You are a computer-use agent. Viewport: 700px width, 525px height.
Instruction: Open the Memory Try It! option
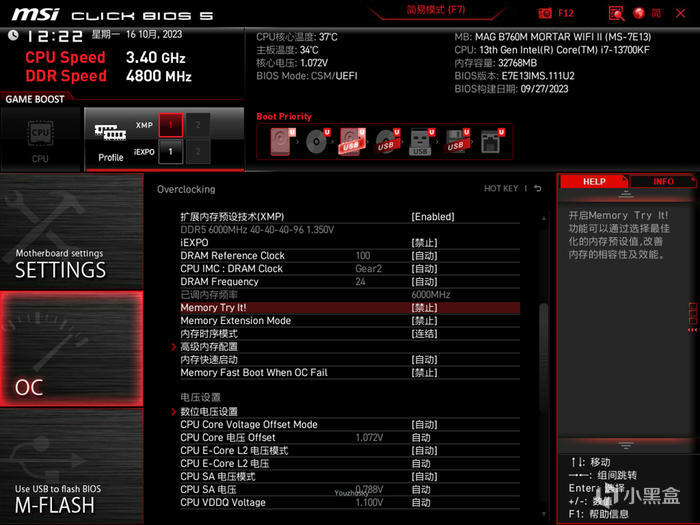pos(350,308)
